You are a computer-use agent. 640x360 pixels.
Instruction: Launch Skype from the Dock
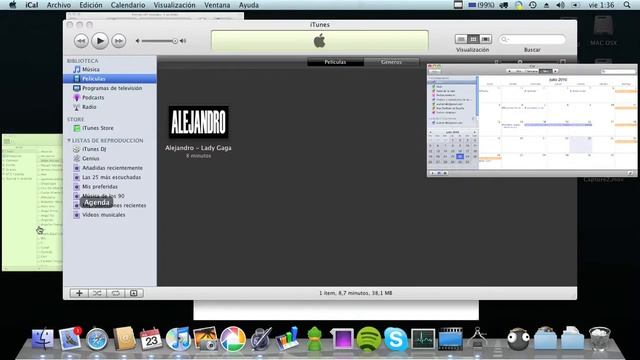[x=396, y=339]
